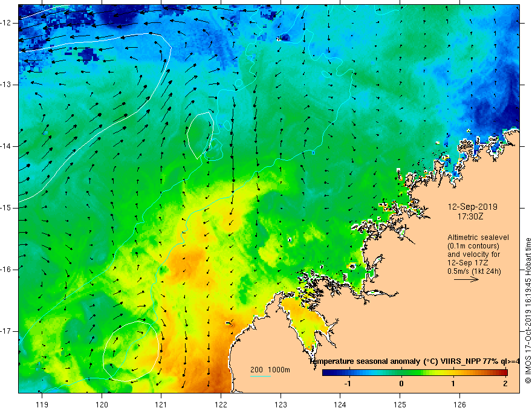This screenshot has width=532, height=411.
Task: Click the longitude axis label '122'
Action: [221, 404]
